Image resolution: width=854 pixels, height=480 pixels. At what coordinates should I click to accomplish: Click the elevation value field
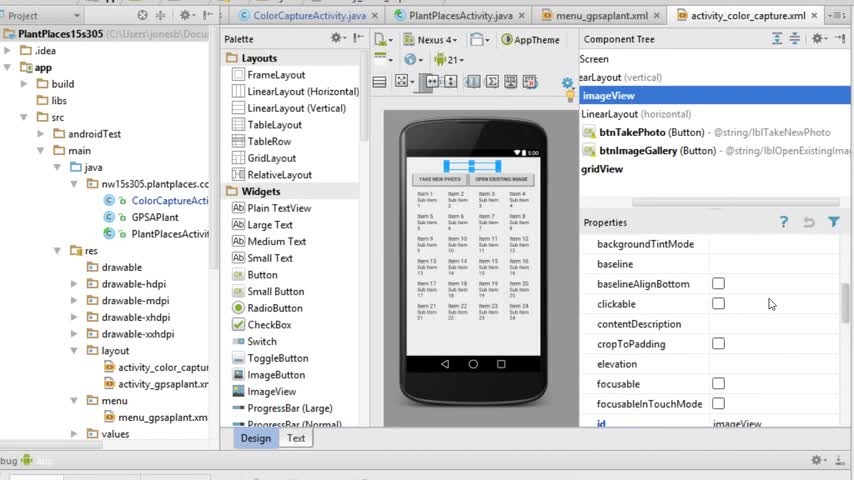click(773, 364)
